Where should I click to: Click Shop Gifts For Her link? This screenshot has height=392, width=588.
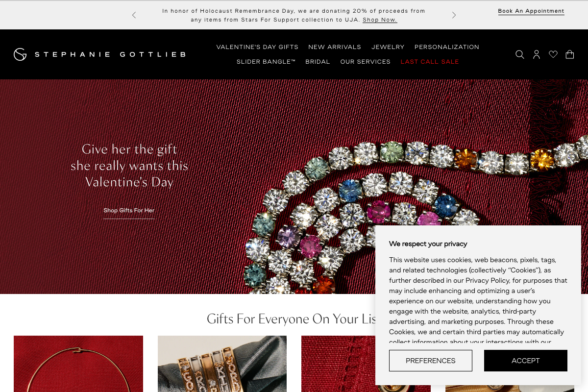point(129,211)
